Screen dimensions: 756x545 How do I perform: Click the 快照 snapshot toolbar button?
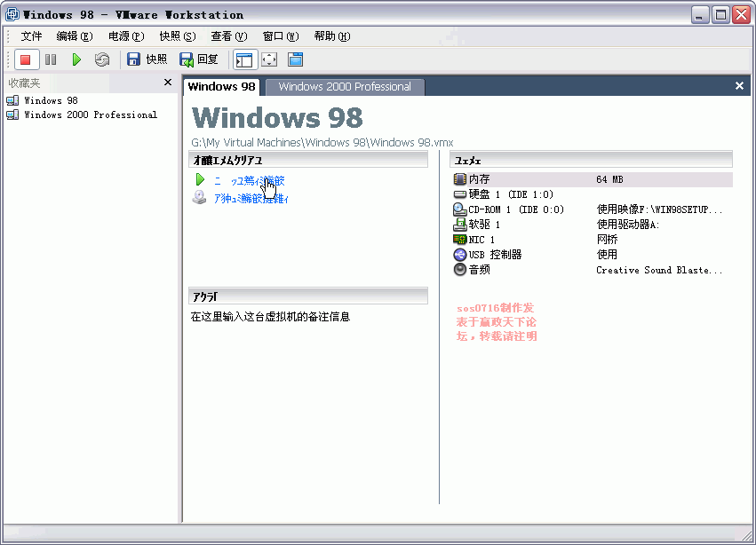(x=147, y=59)
